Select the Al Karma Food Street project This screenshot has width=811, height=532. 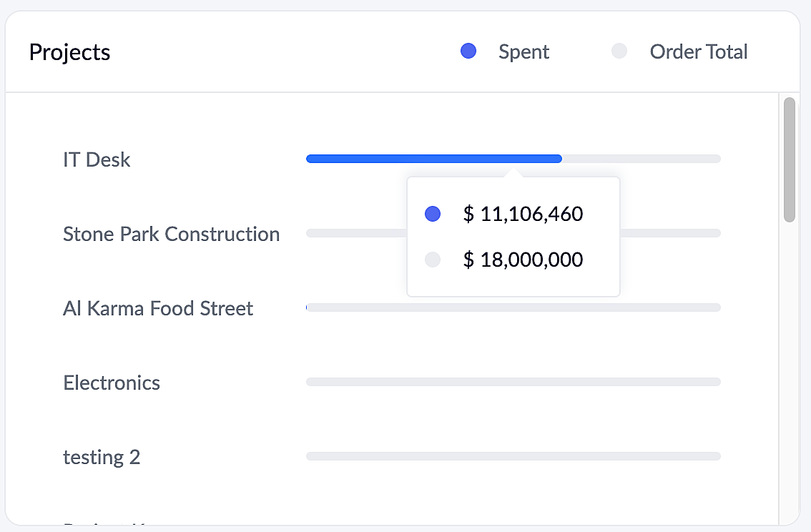(158, 308)
